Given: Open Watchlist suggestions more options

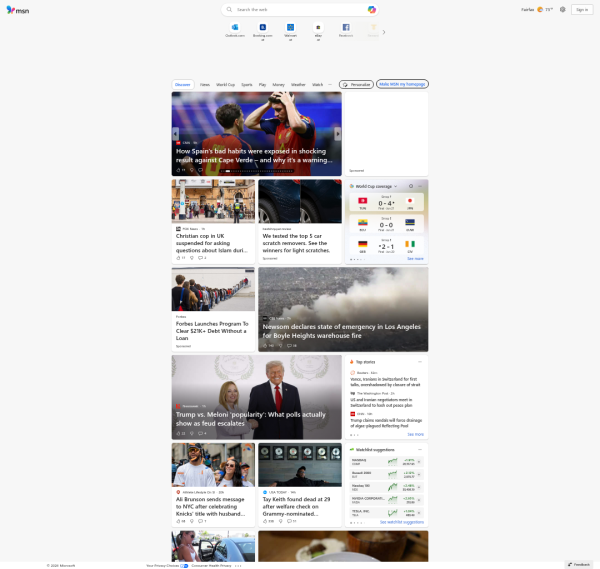Looking at the screenshot, I should pyautogui.click(x=420, y=450).
